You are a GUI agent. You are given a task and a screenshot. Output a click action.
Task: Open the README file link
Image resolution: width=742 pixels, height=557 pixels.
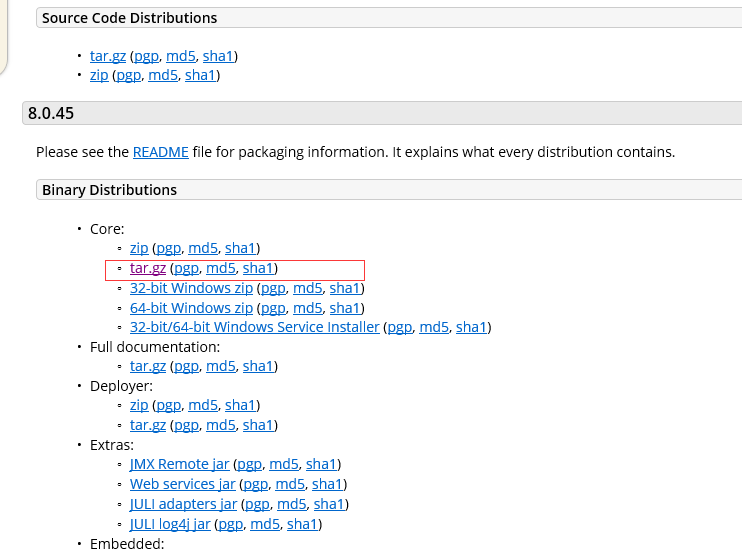(160, 152)
